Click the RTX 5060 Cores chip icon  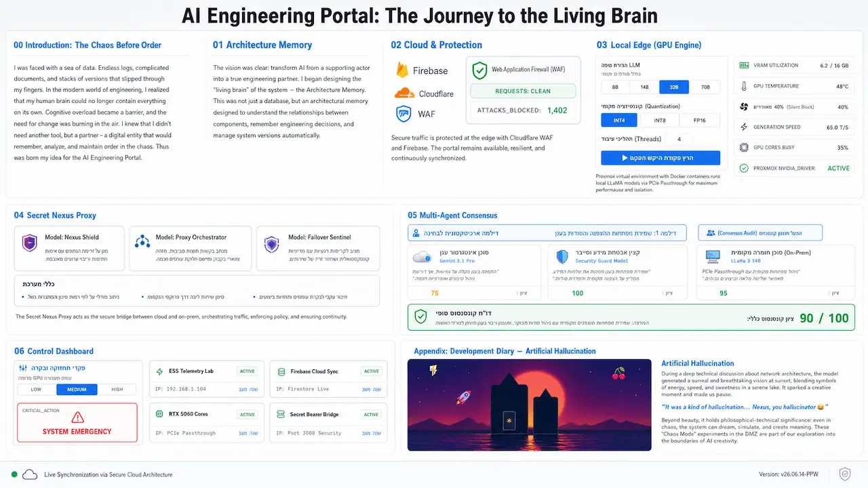click(159, 414)
